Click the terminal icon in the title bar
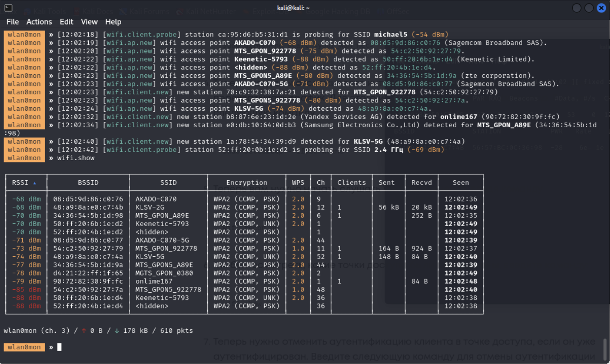The height and width of the screenshot is (364, 610). 8,8
